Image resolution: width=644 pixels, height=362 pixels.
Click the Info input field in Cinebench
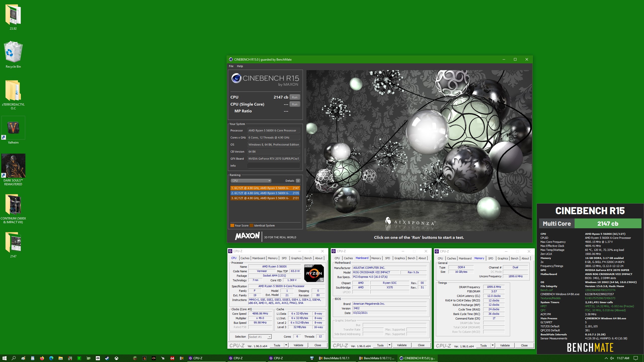click(x=273, y=166)
